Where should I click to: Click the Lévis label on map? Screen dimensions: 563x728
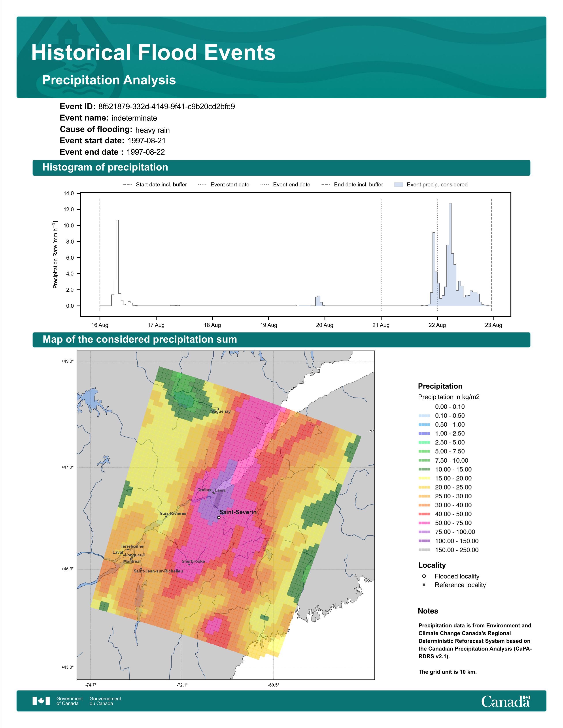[221, 490]
